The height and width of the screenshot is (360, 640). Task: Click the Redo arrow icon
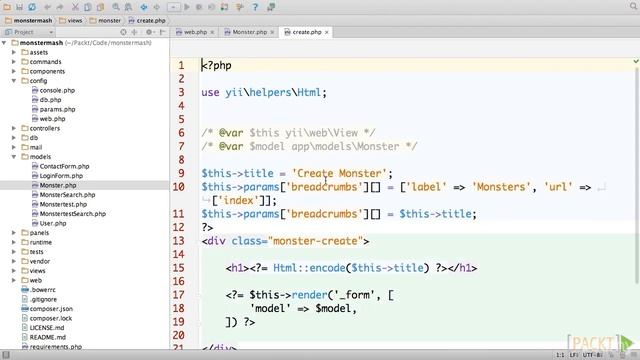pos(60,7)
